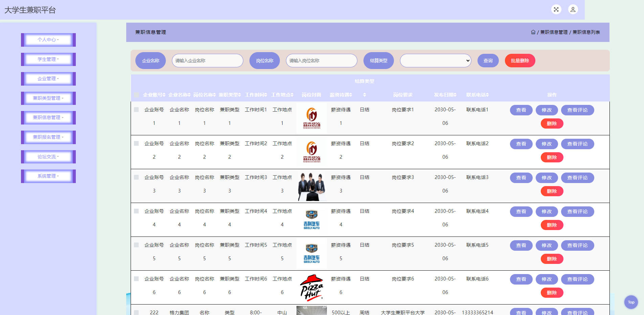Click 查看评论 for 岗位要求1 row
Screen dimensions: 644x315
[x=577, y=110]
